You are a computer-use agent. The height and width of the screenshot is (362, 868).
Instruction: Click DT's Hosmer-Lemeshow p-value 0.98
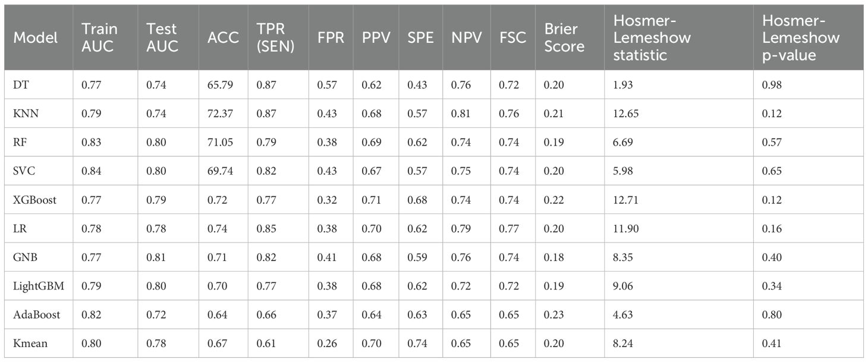[772, 85]
